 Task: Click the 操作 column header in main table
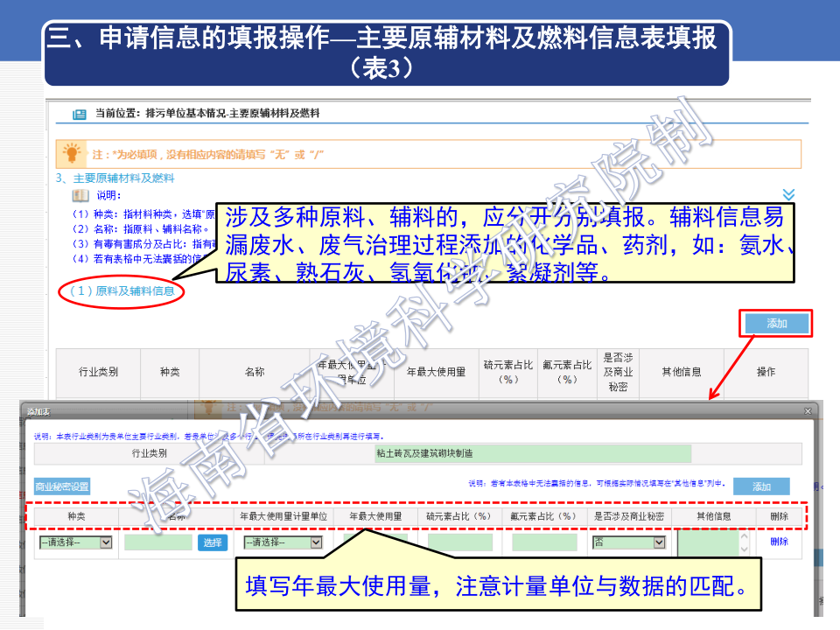pos(766,372)
